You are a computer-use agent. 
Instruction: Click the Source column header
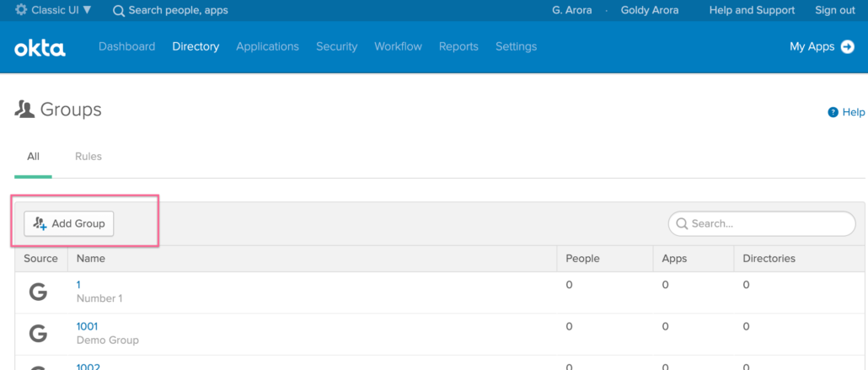point(41,259)
